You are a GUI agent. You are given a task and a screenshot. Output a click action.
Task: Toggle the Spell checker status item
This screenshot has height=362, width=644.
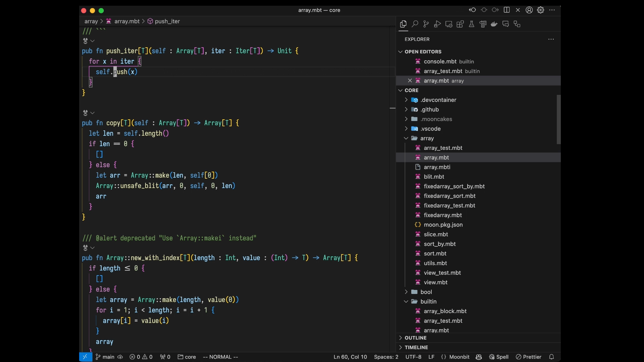point(499,357)
